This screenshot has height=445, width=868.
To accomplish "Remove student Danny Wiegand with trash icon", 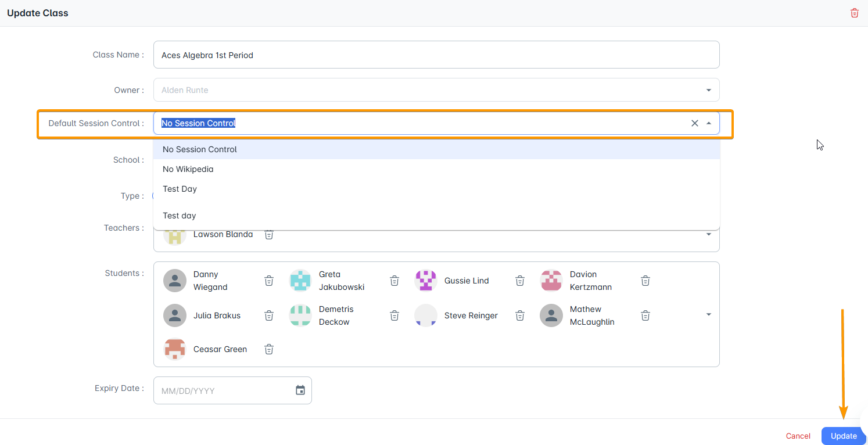I will pos(269,281).
